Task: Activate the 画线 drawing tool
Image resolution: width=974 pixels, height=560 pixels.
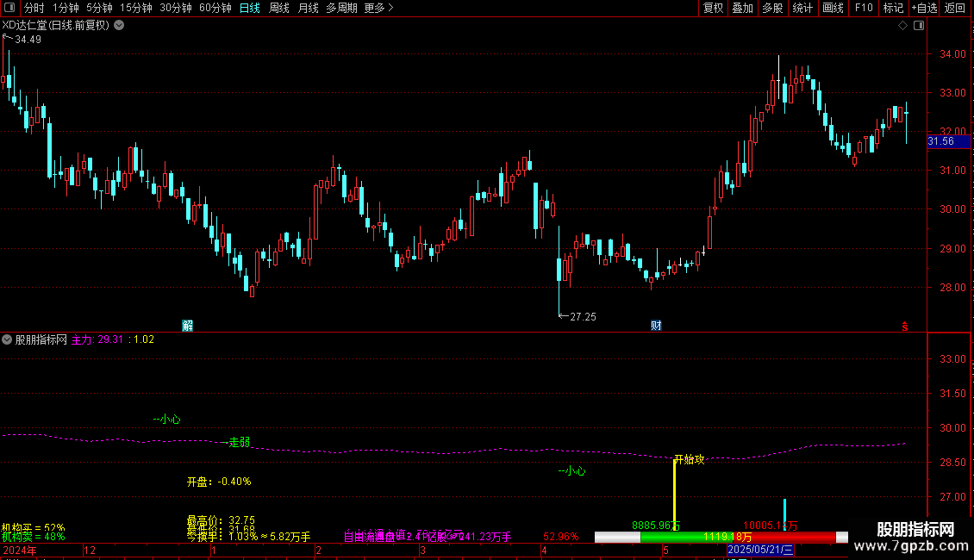Action: (833, 8)
